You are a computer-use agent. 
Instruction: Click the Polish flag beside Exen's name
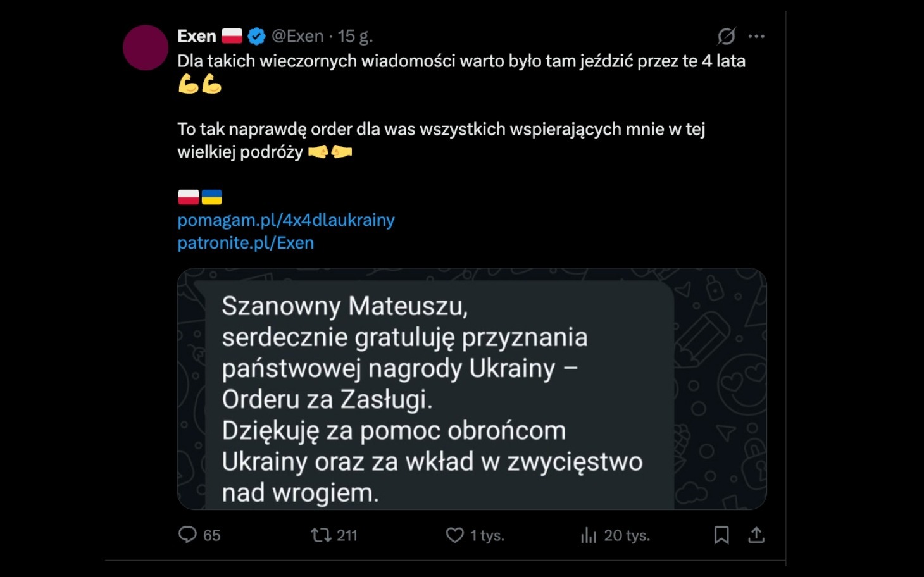(x=232, y=36)
